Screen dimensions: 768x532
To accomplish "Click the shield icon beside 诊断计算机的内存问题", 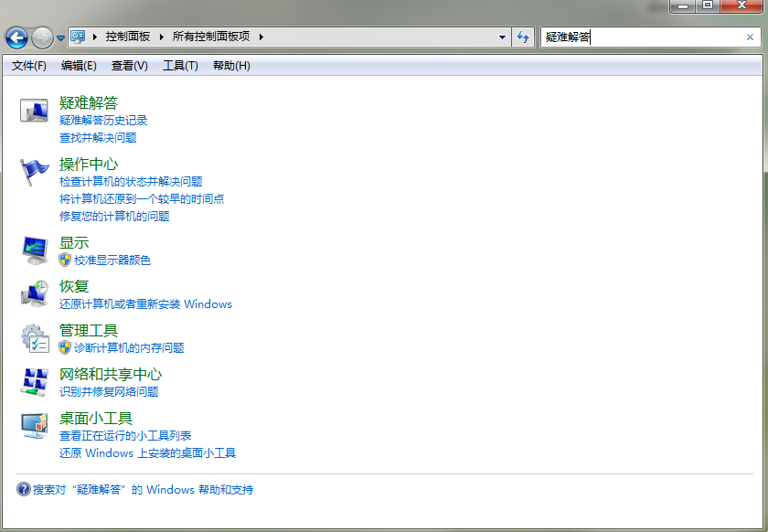I will click(65, 347).
